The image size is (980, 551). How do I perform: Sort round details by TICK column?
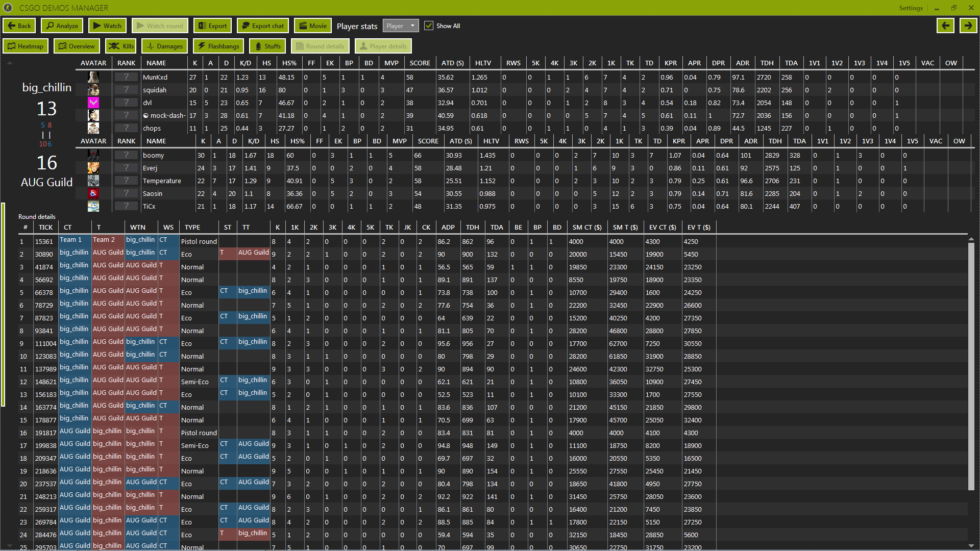point(45,228)
